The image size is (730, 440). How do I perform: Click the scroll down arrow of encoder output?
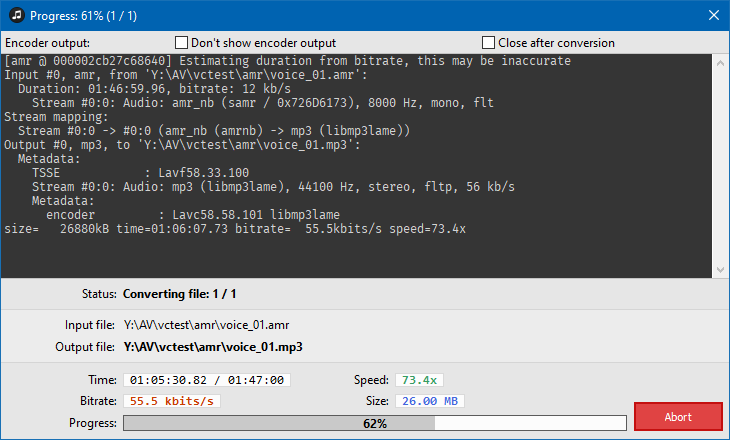click(720, 270)
